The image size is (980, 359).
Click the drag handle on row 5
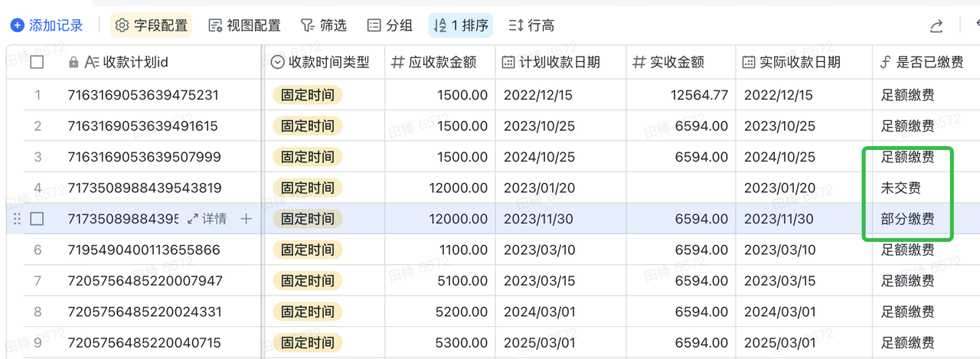pos(17,219)
